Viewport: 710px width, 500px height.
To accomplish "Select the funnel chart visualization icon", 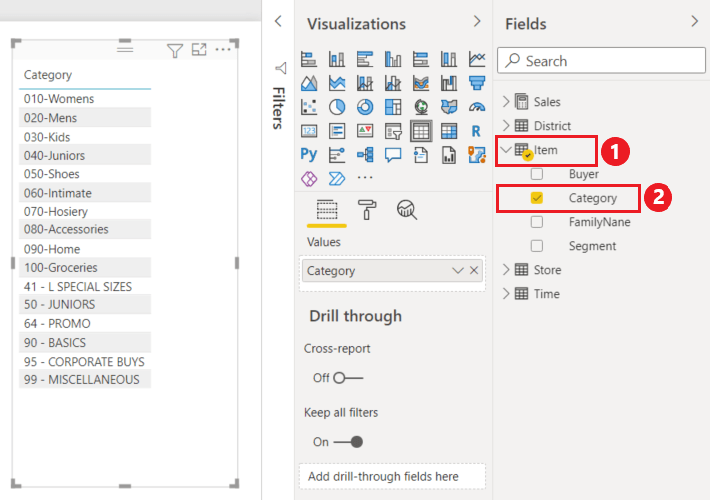I will point(477,83).
